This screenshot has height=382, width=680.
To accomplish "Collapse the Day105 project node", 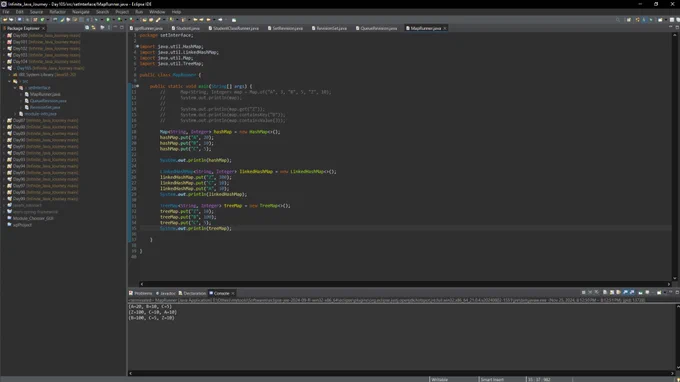I will point(4,68).
